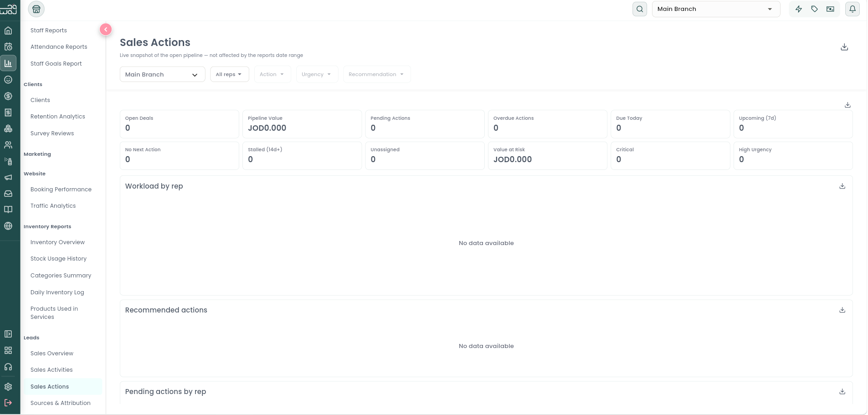Image resolution: width=868 pixels, height=415 pixels.
Task: Open Survey Reviews report
Action: click(x=52, y=133)
